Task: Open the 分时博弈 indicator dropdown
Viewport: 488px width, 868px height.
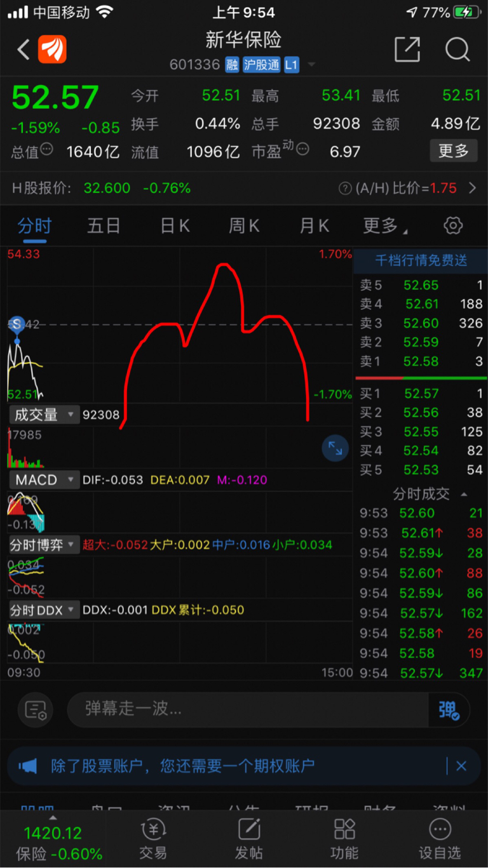Action: [x=44, y=545]
